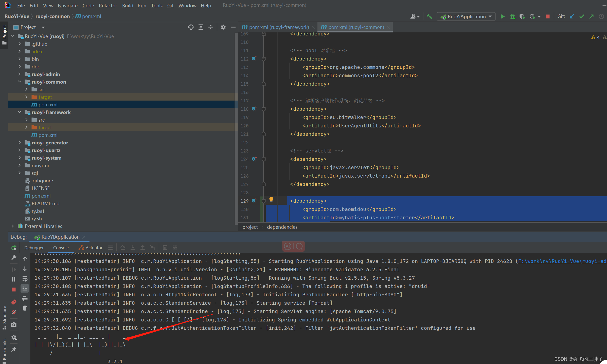Click the yellow intention bulb on line 129

[x=271, y=200]
